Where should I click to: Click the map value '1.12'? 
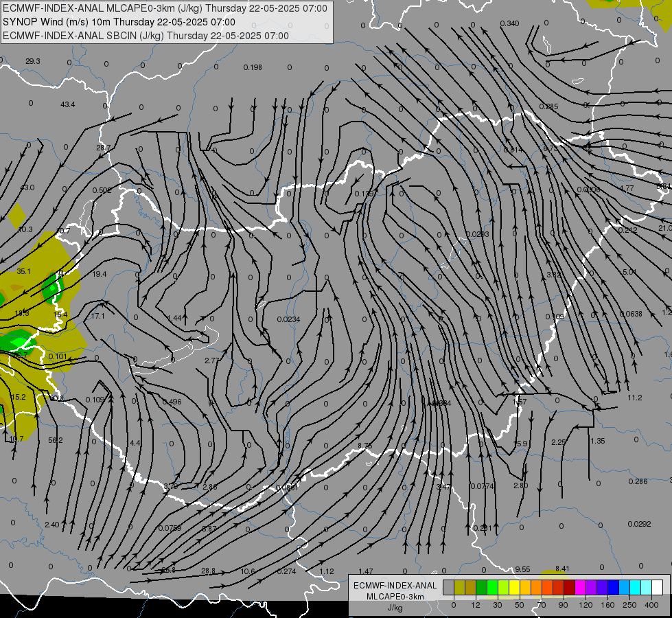tap(327, 571)
